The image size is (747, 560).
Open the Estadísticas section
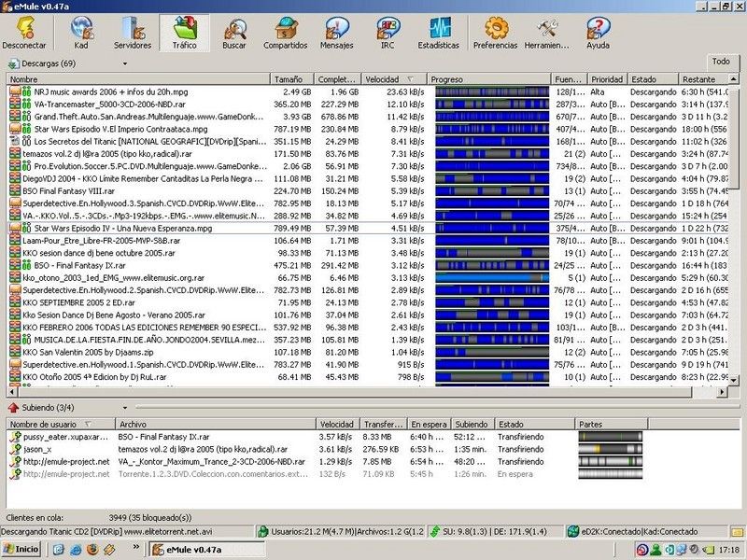(438, 33)
